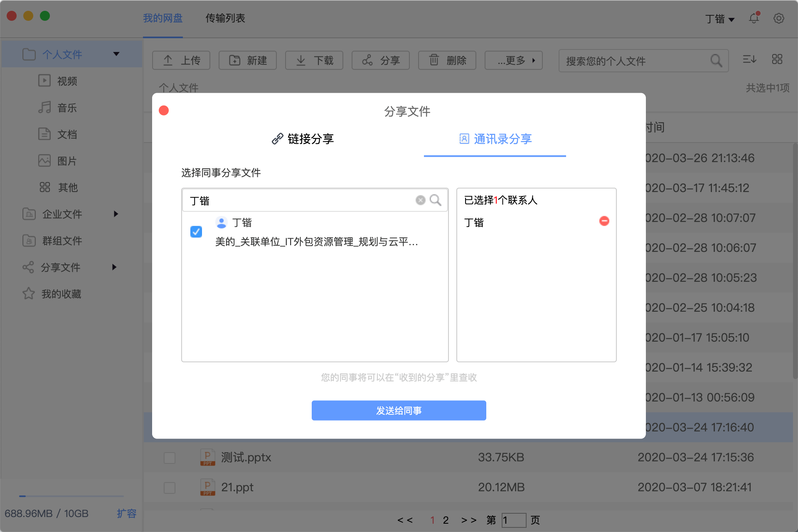Uncheck the 丁锴 contact checkbox
This screenshot has width=798, height=532.
196,232
